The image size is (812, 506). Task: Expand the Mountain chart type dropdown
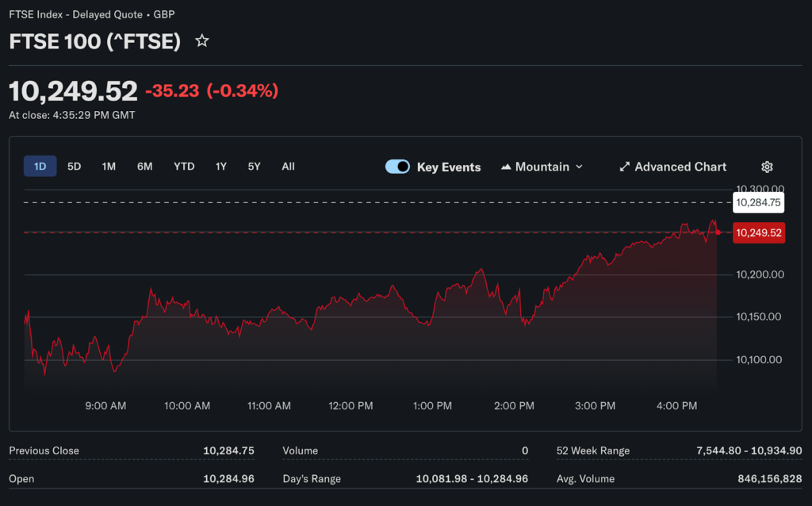(x=579, y=167)
